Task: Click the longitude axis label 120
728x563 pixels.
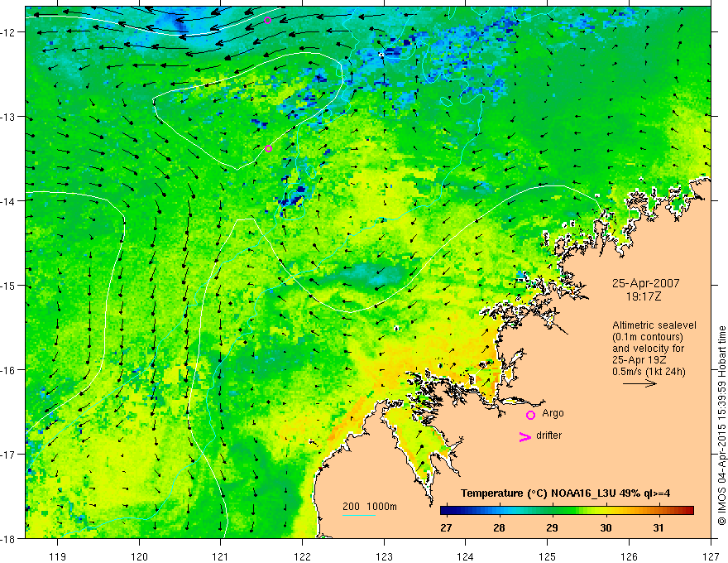Action: point(139,556)
